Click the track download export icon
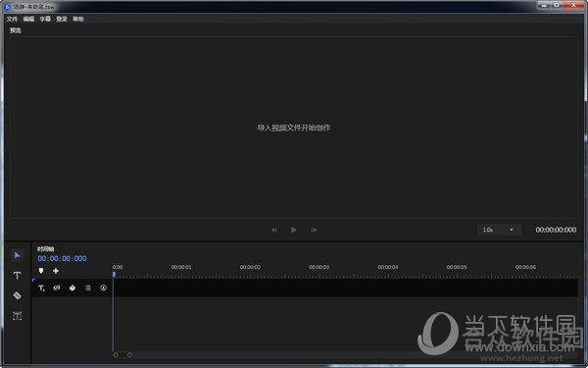Image resolution: width=588 pixels, height=368 pixels. pos(103,288)
